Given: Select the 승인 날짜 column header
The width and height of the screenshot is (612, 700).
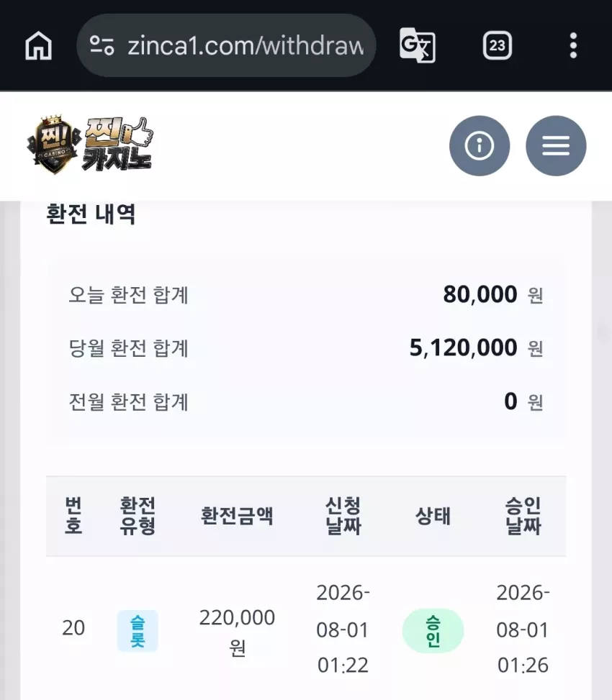Looking at the screenshot, I should [523, 516].
